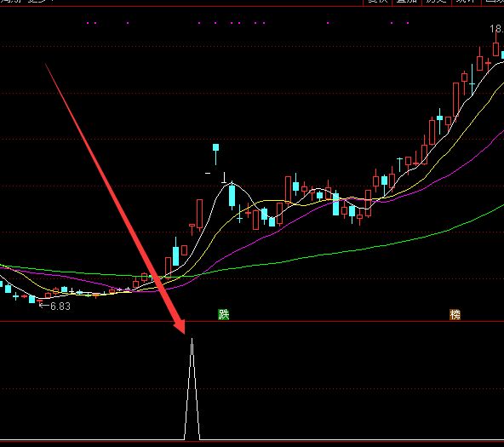The image size is (504, 447).
Task: Open the partially visible 叠加 tab
Action: (407, 2)
